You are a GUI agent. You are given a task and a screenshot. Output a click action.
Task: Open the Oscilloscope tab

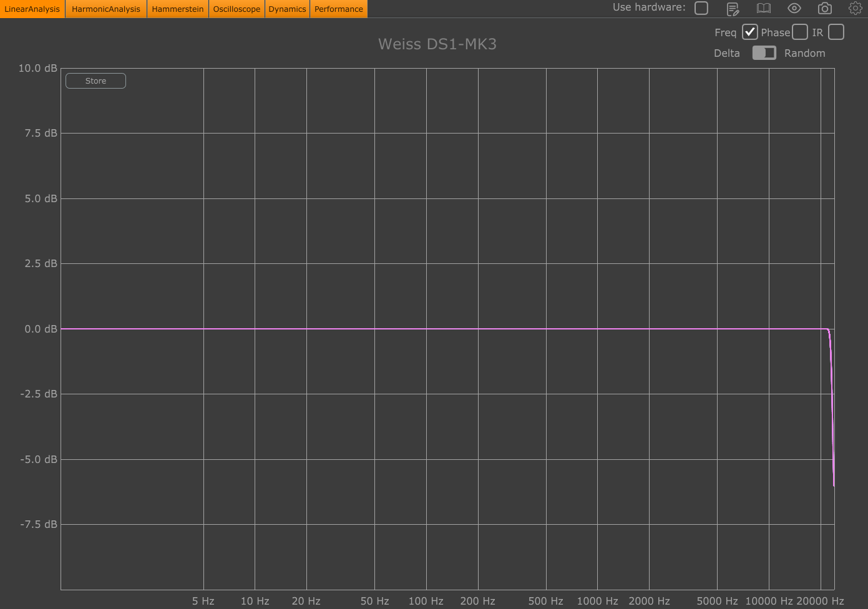click(237, 9)
